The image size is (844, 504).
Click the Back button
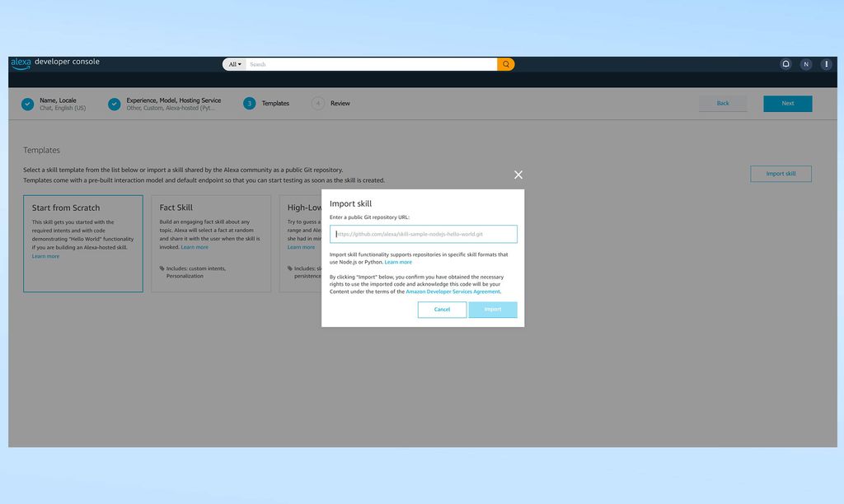pyautogui.click(x=723, y=103)
